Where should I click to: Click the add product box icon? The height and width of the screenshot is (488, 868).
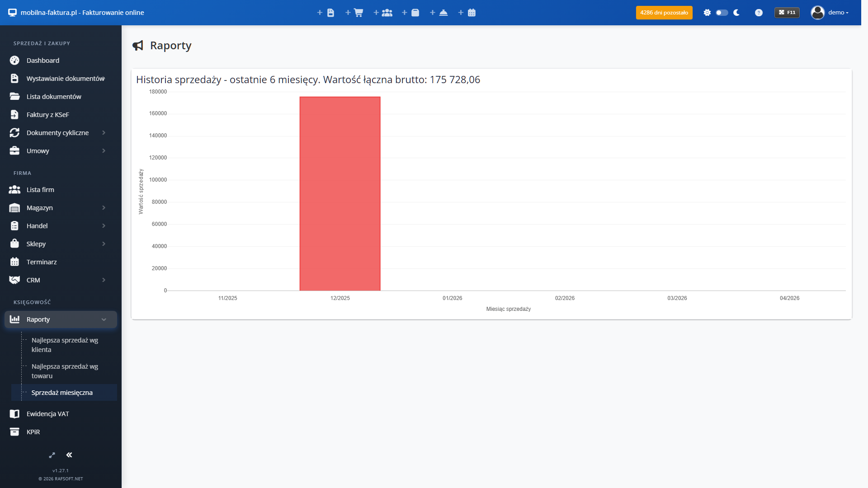pos(411,13)
